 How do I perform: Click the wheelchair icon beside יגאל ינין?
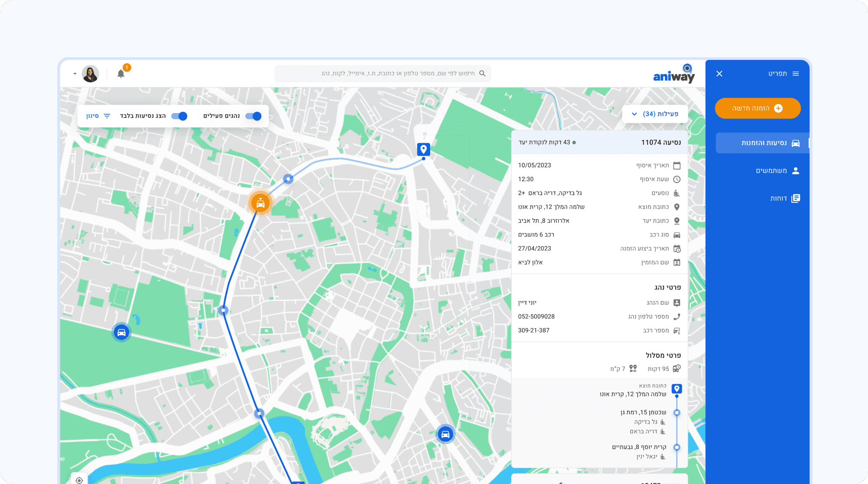click(x=663, y=457)
